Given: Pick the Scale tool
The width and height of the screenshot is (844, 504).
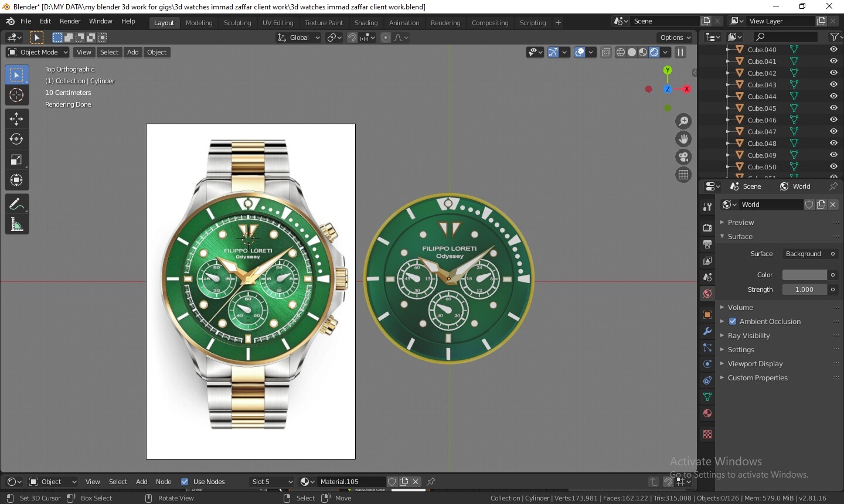Looking at the screenshot, I should tap(16, 160).
